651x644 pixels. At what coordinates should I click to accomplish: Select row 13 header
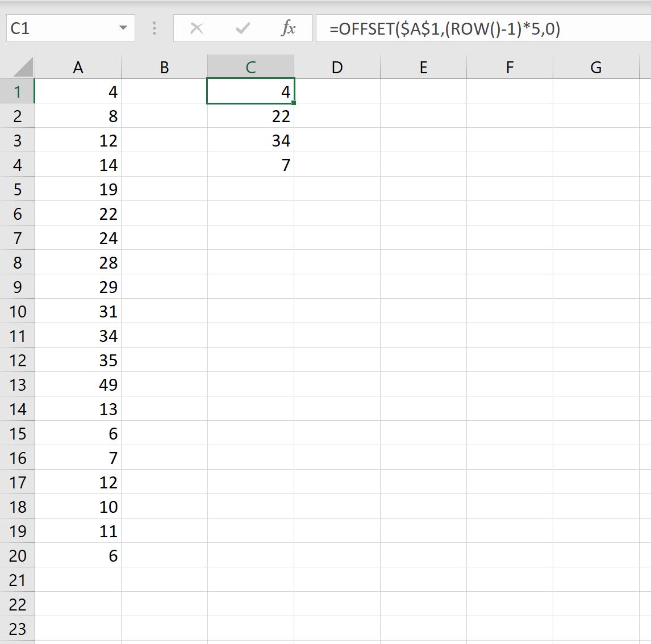(18, 384)
